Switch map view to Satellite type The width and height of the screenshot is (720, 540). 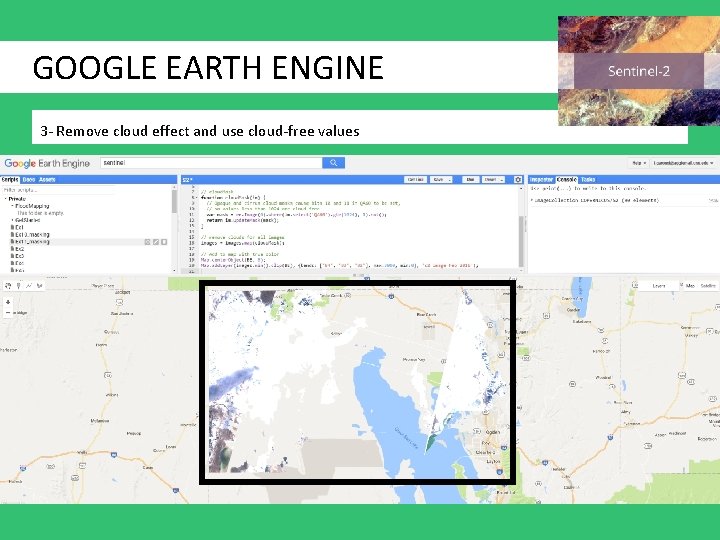(x=708, y=286)
